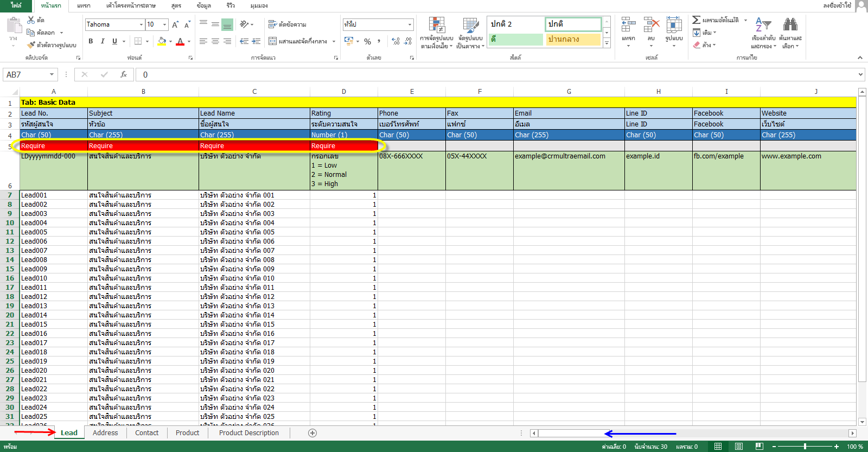Click the zoom slider in the status bar
The image size is (868, 452).
pyautogui.click(x=805, y=447)
